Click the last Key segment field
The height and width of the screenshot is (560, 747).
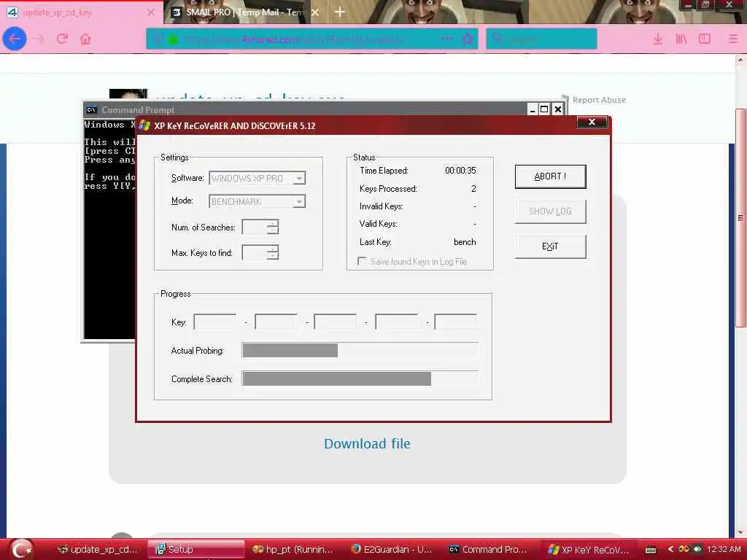pyautogui.click(x=455, y=322)
